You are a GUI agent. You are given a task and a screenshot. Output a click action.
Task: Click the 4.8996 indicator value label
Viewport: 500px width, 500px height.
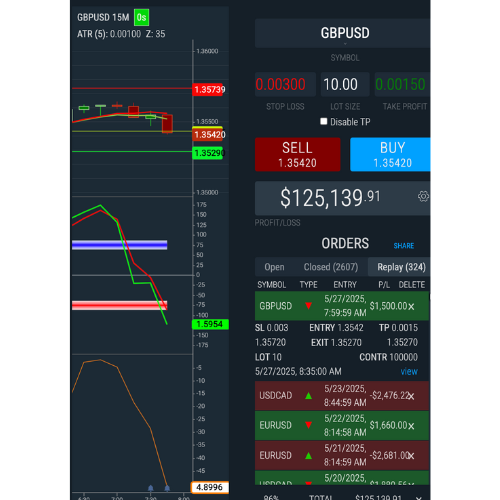pyautogui.click(x=210, y=487)
